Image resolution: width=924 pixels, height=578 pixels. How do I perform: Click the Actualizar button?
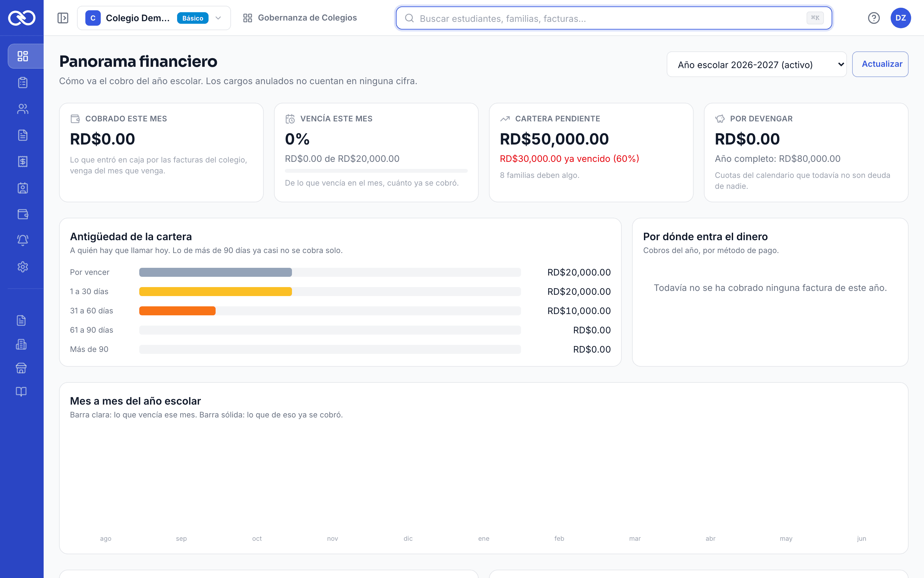(880, 64)
